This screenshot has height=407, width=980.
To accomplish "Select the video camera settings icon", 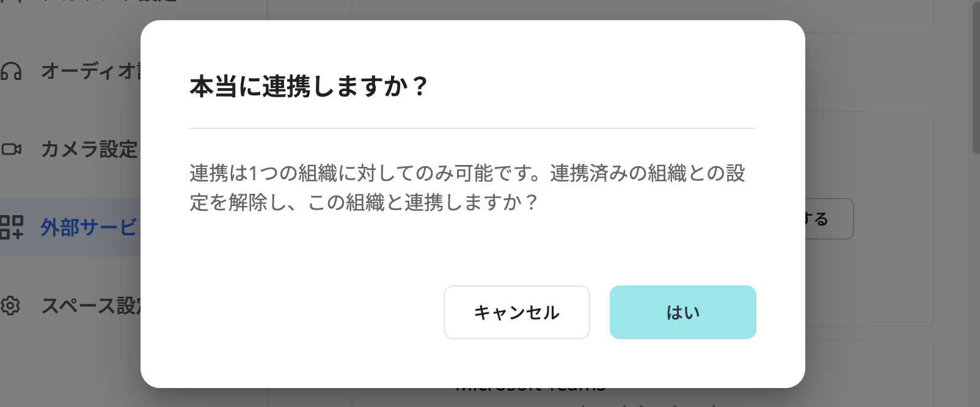I will click(x=13, y=148).
